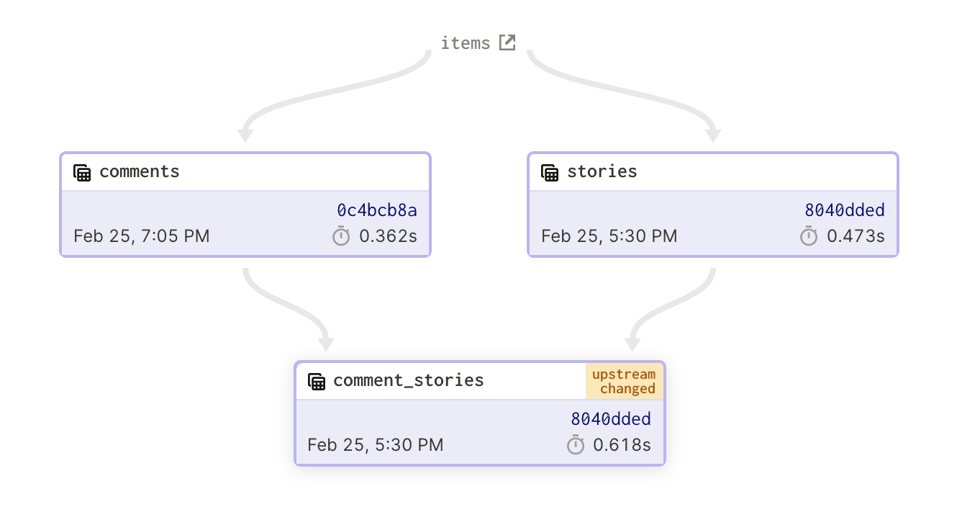
Task: Open commit hash 8040dded in comment_stories node
Action: [611, 419]
